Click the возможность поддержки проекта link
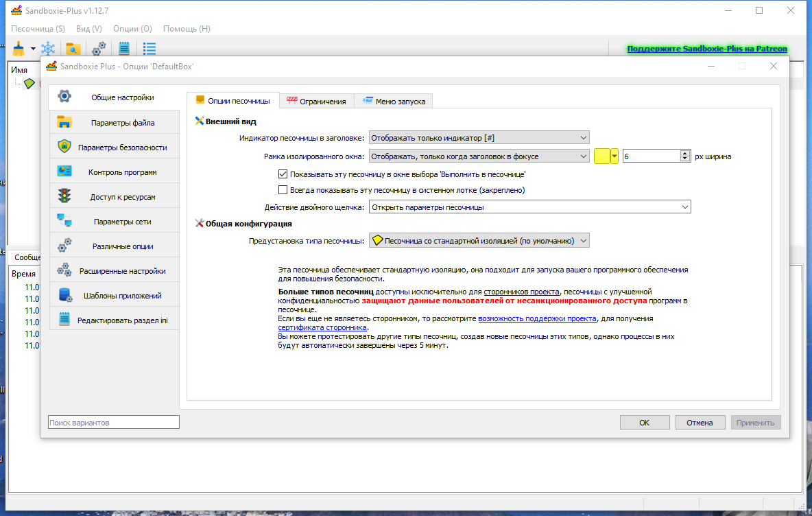The image size is (812, 516). point(537,318)
